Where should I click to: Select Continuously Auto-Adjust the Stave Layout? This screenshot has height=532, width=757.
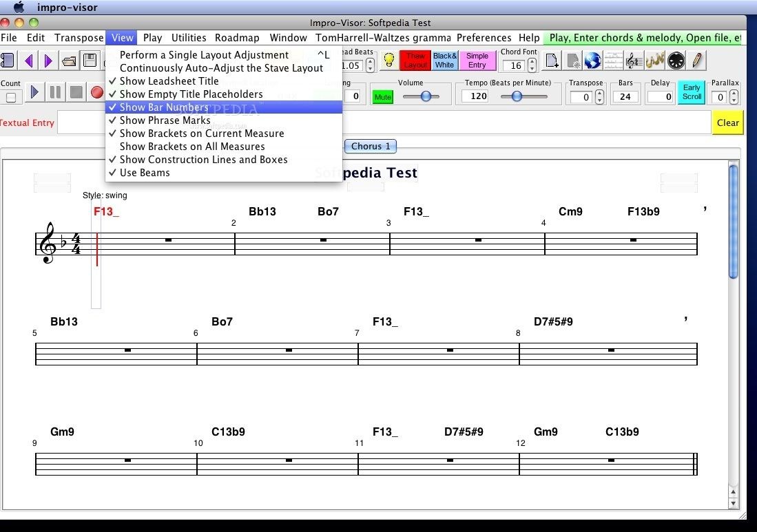(224, 68)
